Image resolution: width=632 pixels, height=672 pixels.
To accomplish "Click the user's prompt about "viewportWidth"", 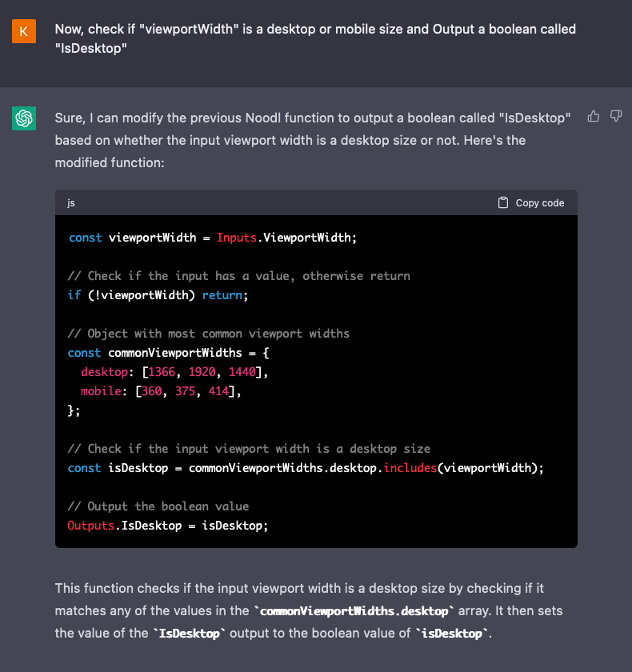I will point(314,38).
